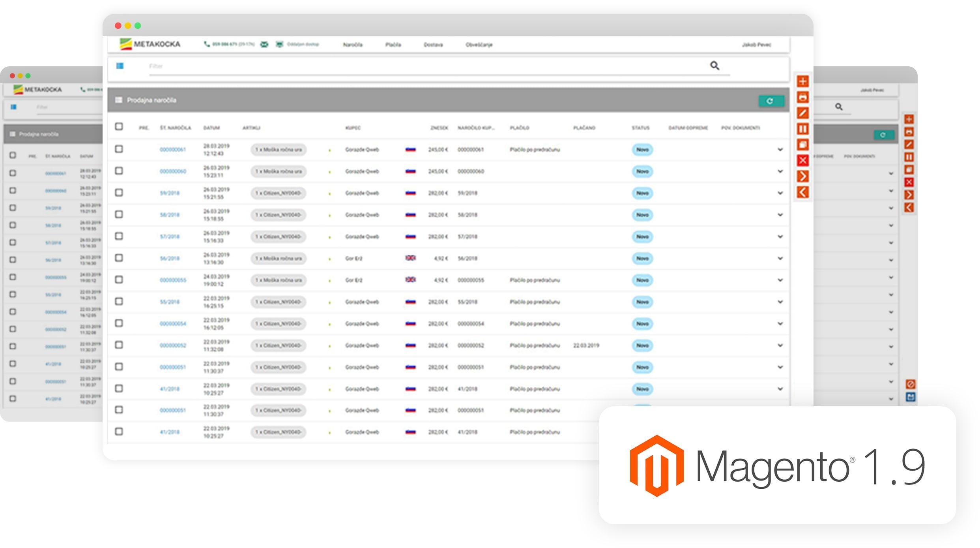Open order link 59/2018 in front window
Viewport: 980px width, 548px height.
[170, 193]
